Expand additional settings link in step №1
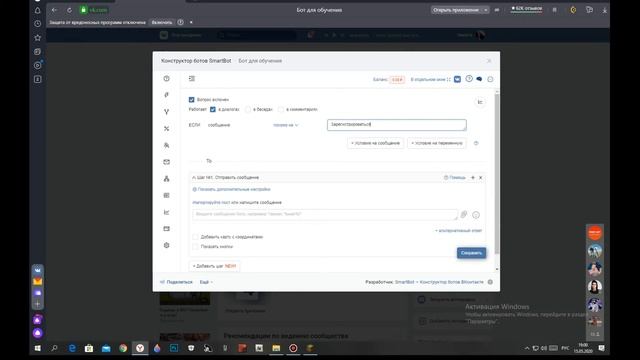 (231, 189)
